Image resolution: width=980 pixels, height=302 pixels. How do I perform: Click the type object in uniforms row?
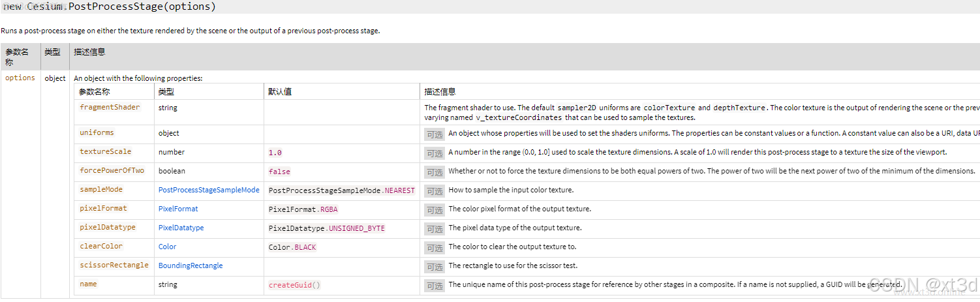[168, 133]
